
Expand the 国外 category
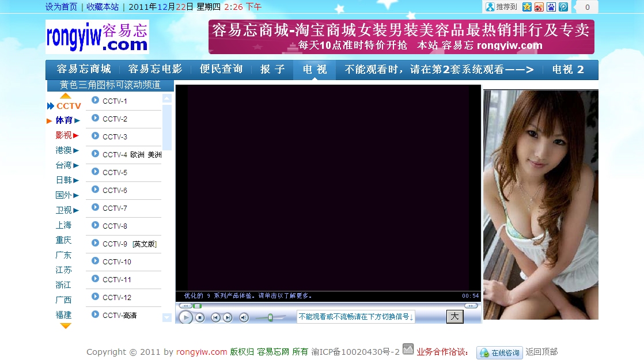[67, 195]
